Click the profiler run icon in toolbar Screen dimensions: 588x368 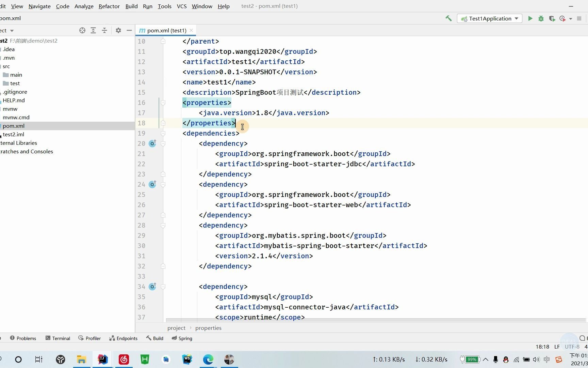click(x=562, y=18)
